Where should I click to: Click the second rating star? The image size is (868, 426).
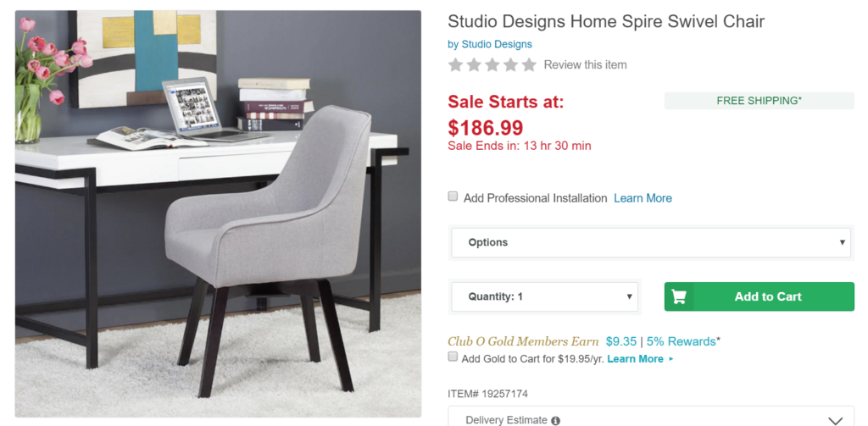pyautogui.click(x=474, y=64)
